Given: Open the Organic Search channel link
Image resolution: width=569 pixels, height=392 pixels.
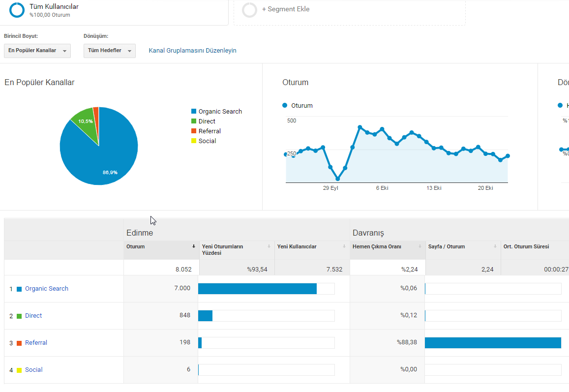Looking at the screenshot, I should point(46,289).
